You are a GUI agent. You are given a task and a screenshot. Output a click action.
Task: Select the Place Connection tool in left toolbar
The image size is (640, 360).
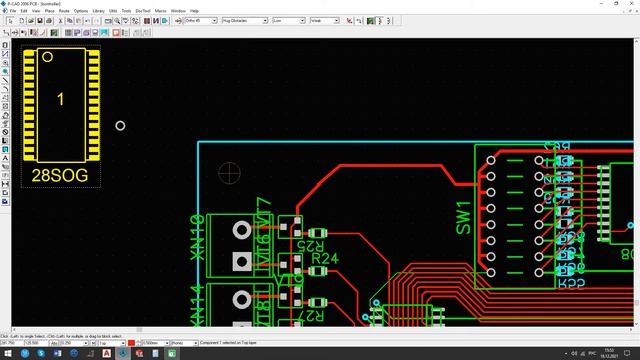5,54
